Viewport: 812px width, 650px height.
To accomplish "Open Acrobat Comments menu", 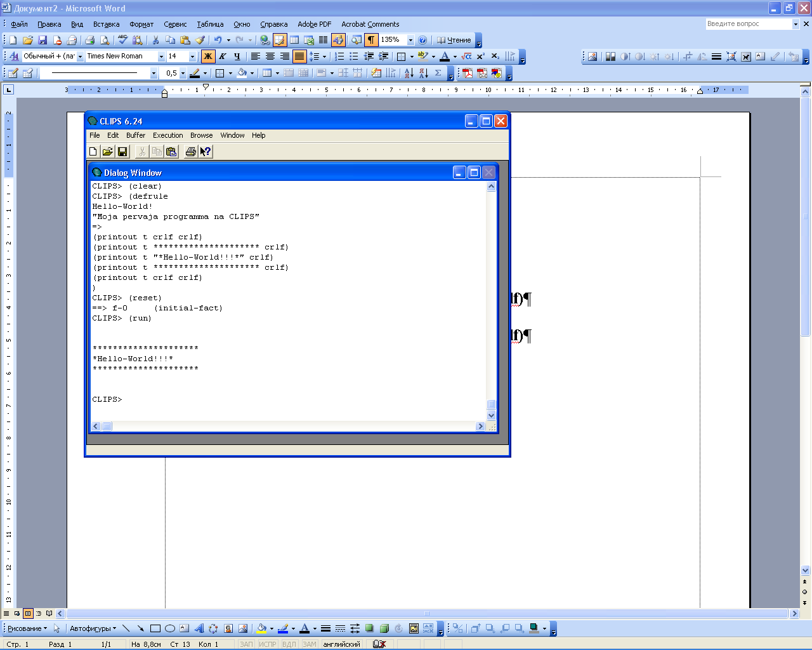I will pyautogui.click(x=370, y=24).
